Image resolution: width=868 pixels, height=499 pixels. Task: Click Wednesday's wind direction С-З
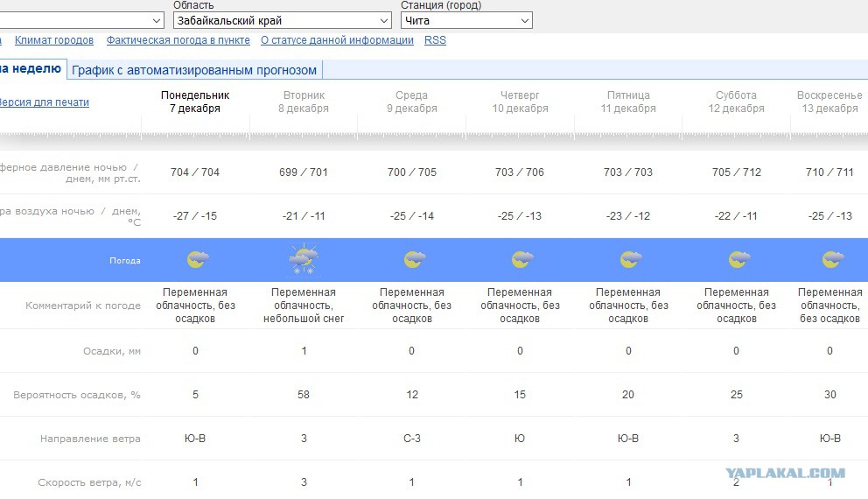412,438
